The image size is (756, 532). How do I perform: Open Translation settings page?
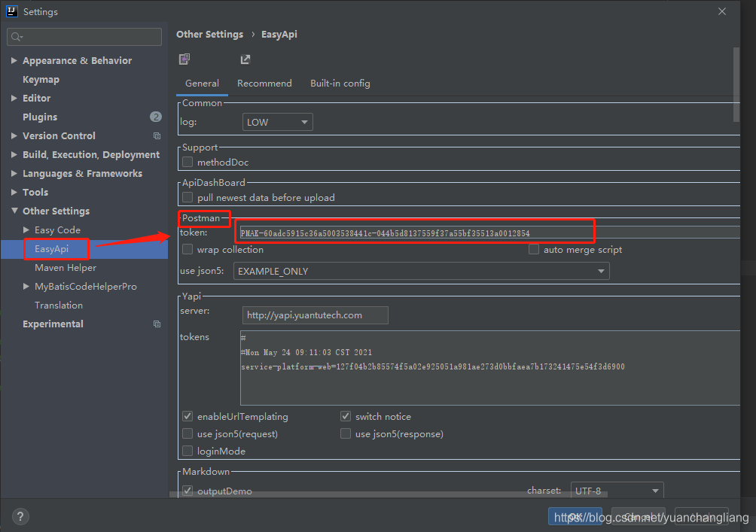(59, 305)
